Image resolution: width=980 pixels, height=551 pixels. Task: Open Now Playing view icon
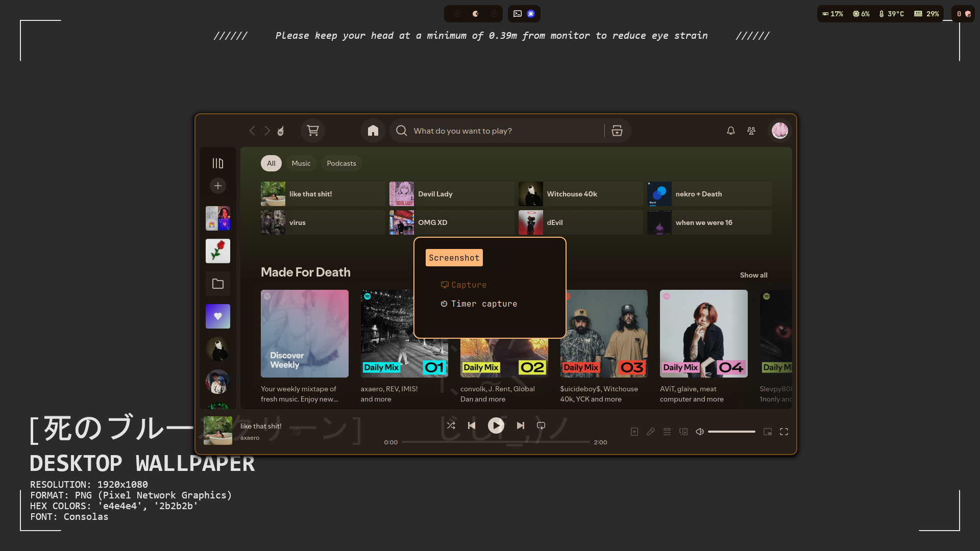click(x=634, y=432)
